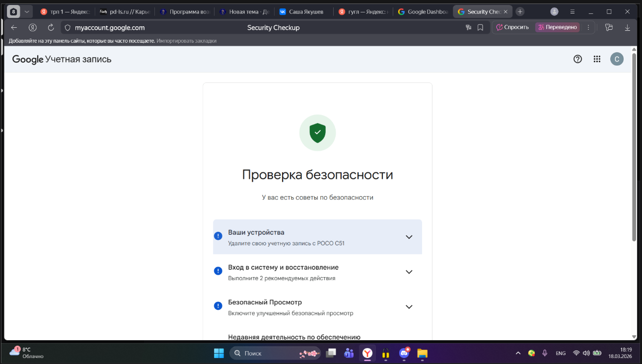The height and width of the screenshot is (364, 642).
Task: Switch to the "Саша Якушев" VK tab
Action: coord(303,11)
